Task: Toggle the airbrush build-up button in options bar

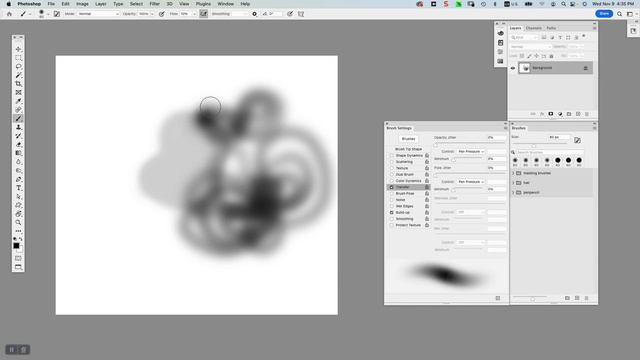Action: click(x=203, y=14)
